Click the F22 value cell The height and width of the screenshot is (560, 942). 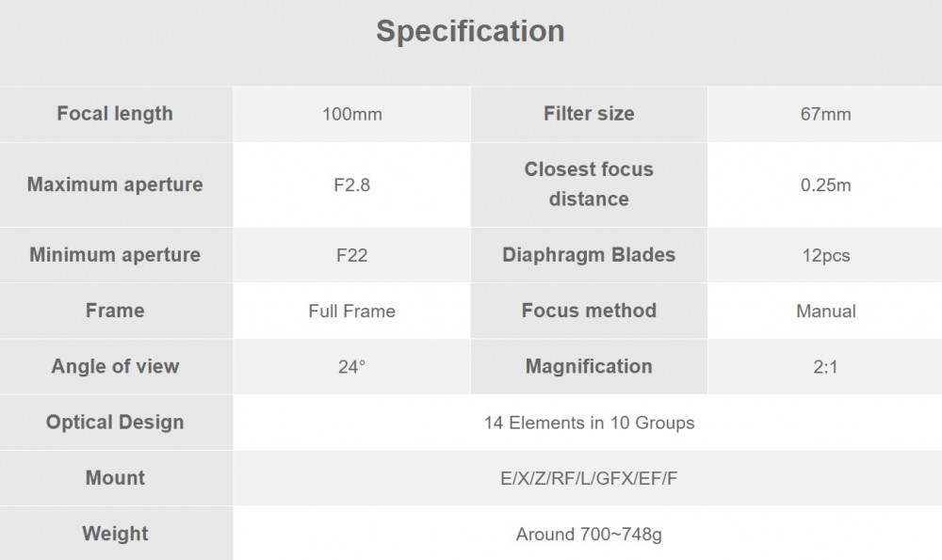tap(352, 255)
